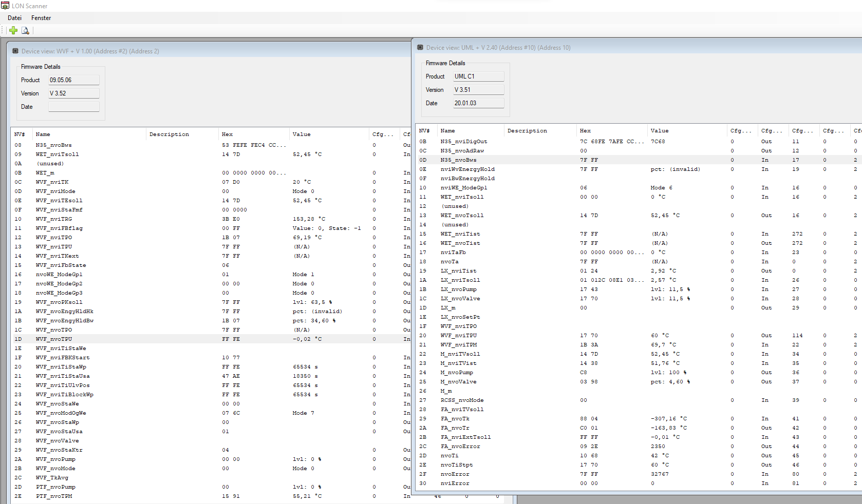
Task: Click the LON Scanner application icon
Action: click(5, 6)
